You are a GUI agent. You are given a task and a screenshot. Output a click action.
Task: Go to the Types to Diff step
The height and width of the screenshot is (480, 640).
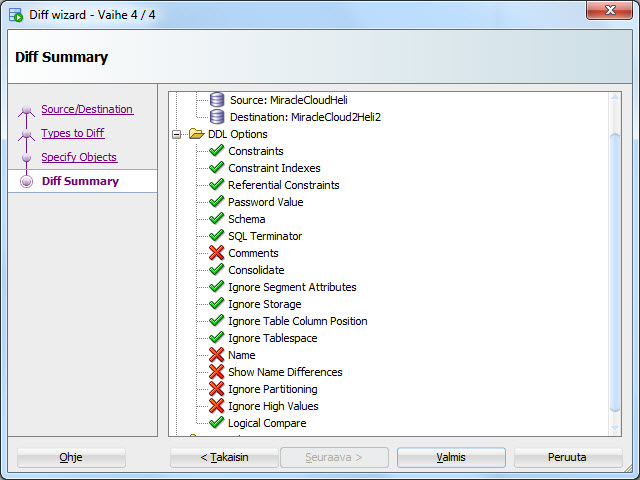73,133
